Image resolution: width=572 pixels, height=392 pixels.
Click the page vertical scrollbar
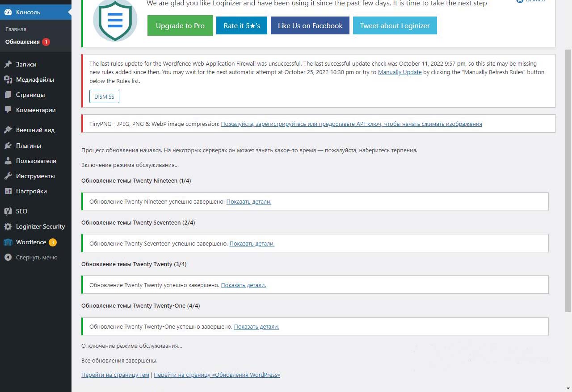tap(568, 179)
